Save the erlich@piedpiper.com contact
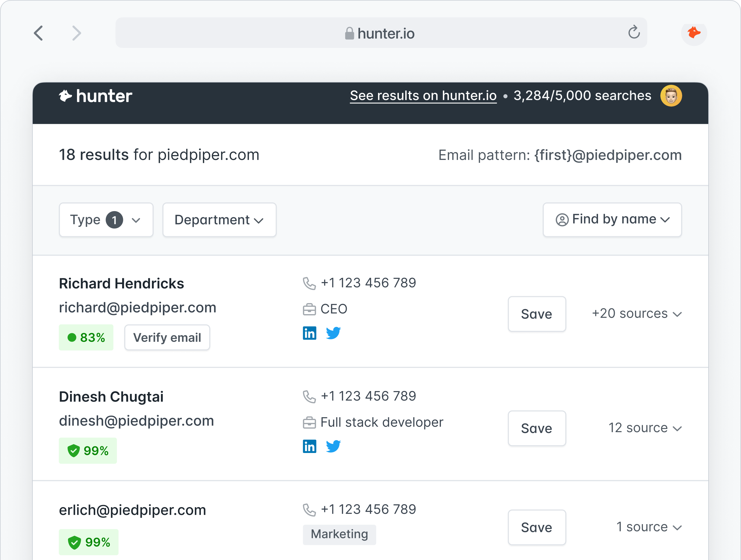The width and height of the screenshot is (741, 560). coord(537,527)
